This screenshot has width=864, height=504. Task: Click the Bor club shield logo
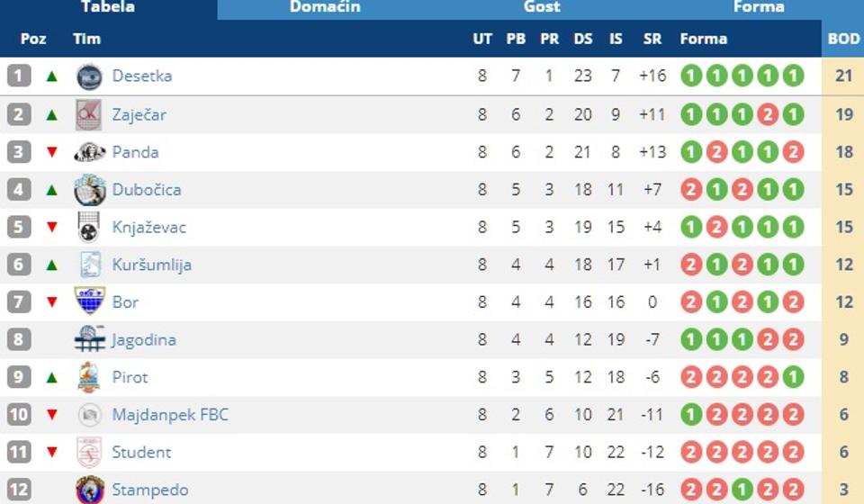[x=89, y=301]
